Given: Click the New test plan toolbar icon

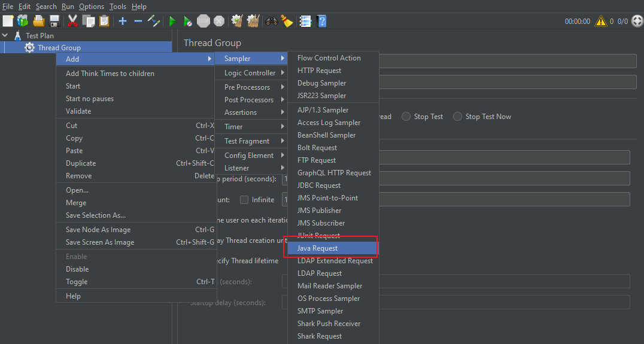Looking at the screenshot, I should 8,21.
